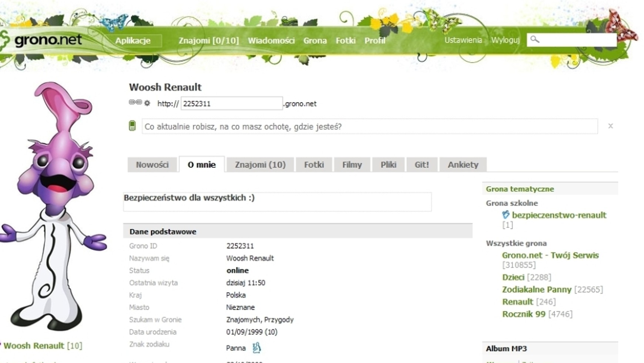Switch to the Znajomi (10) tab
This screenshot has height=363, width=644.
(x=260, y=165)
